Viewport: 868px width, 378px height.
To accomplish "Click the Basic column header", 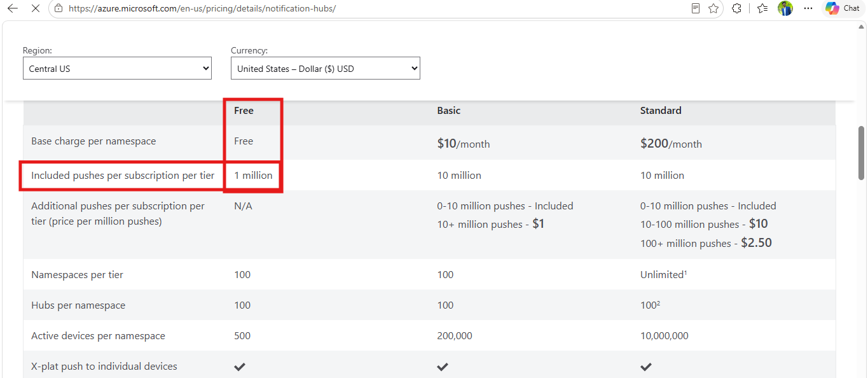I will [x=448, y=110].
